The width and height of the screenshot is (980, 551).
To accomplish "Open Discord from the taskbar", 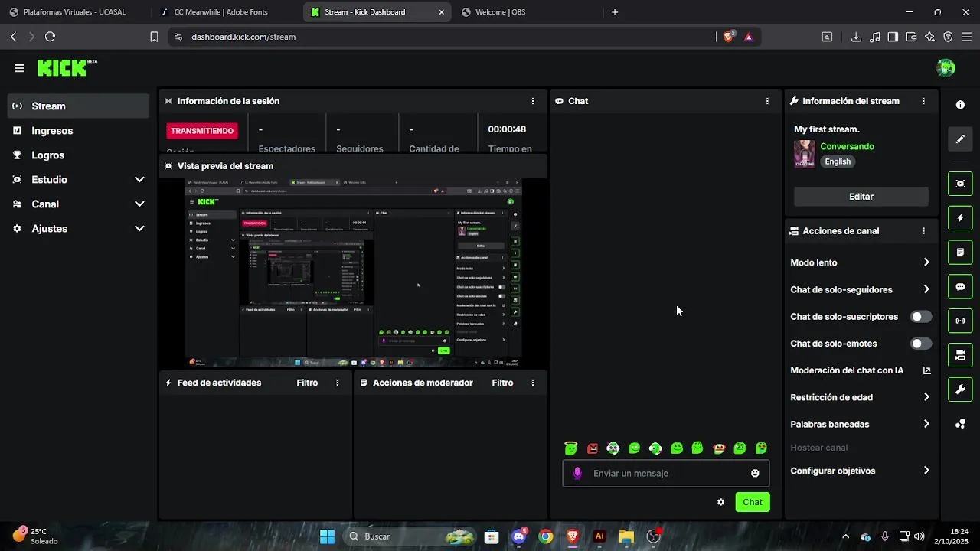I will [519, 536].
